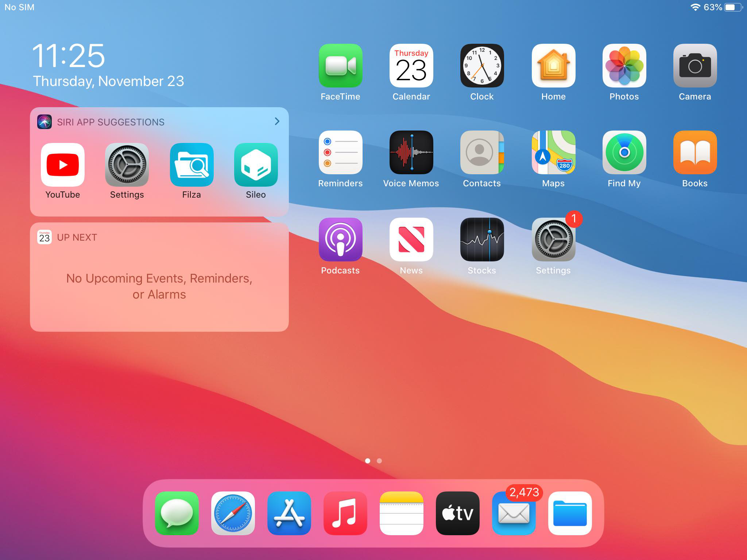Expand Siri App Suggestions with the chevron

tap(277, 121)
